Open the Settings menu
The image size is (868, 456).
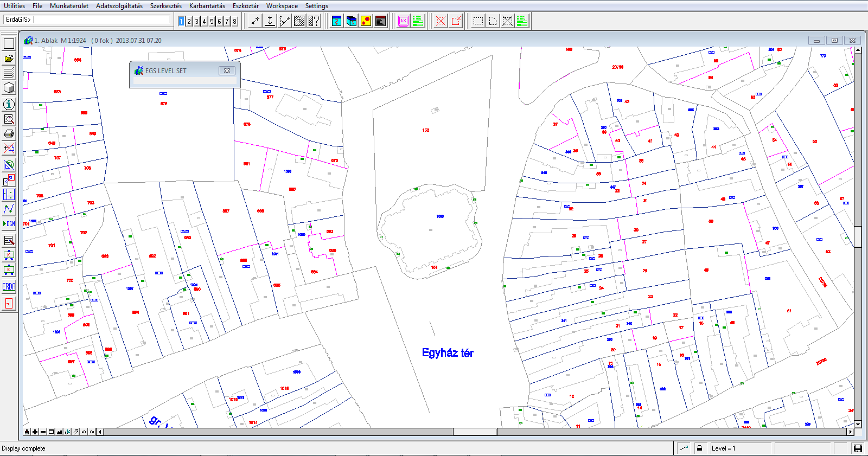(317, 6)
